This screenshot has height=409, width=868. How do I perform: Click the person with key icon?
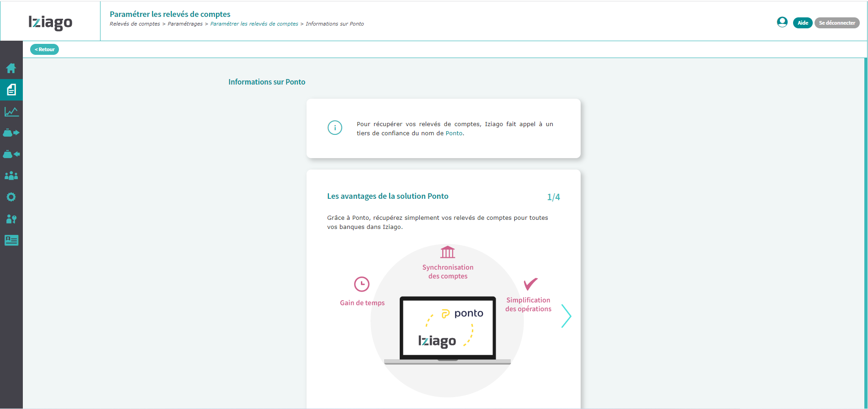click(11, 219)
